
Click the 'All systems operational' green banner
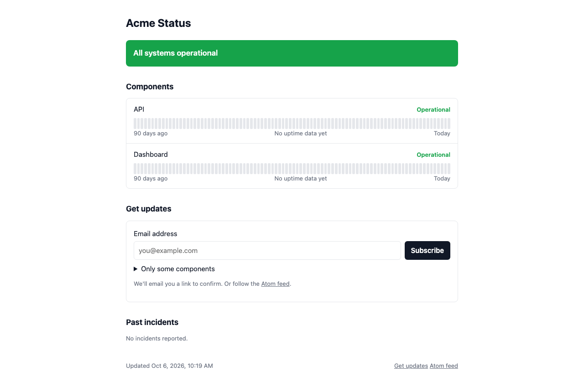[x=292, y=53]
